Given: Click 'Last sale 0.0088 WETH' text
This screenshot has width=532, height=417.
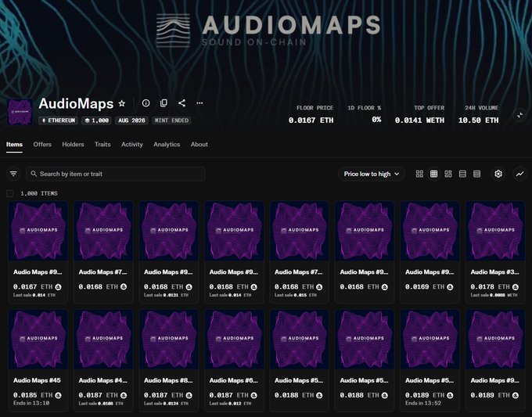Looking at the screenshot, I should pos(494,295).
